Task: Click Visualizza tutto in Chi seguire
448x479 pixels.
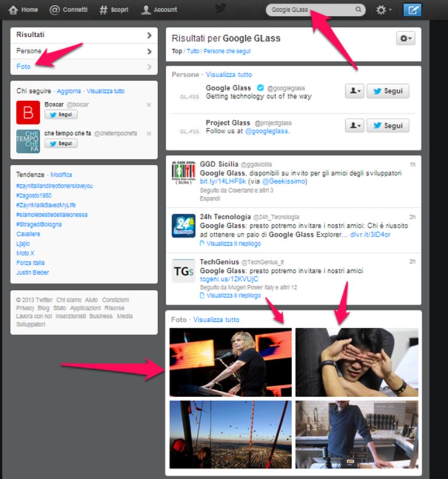Action: tap(105, 91)
